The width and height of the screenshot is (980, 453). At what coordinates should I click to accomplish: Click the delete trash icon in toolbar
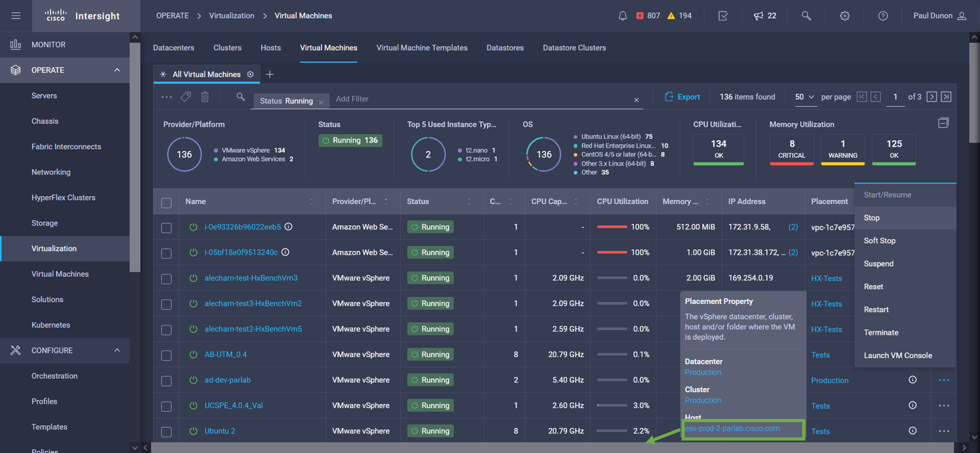point(205,97)
